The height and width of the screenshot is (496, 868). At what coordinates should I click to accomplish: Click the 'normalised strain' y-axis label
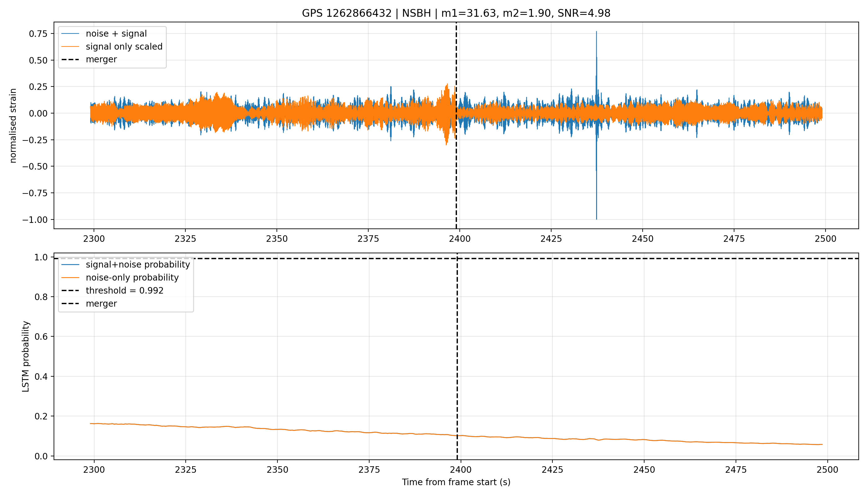pyautogui.click(x=13, y=126)
